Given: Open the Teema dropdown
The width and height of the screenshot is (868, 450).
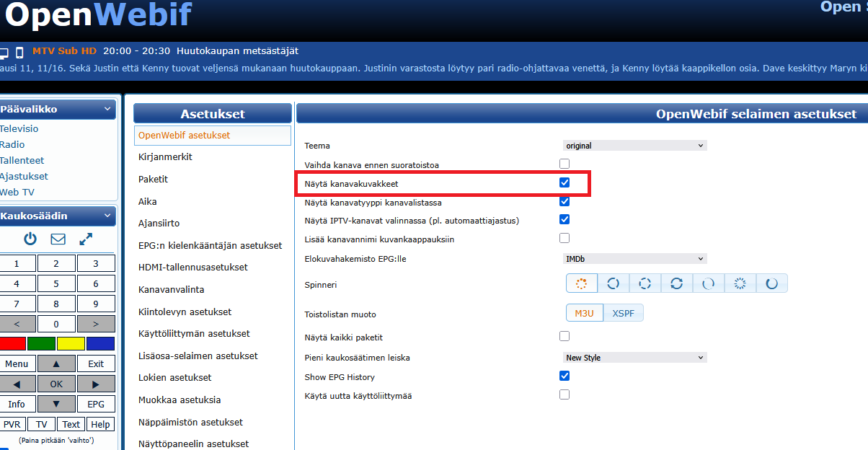Looking at the screenshot, I should click(634, 146).
